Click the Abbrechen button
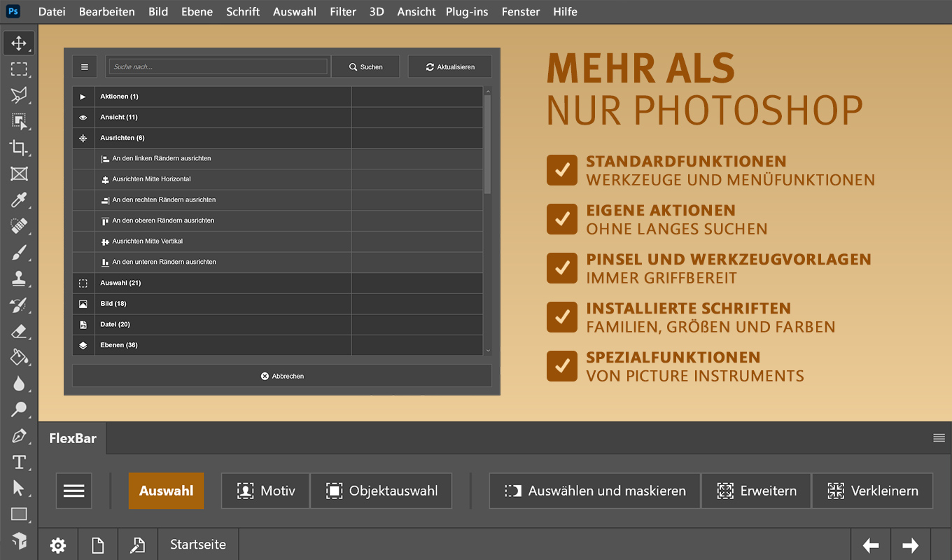 coord(282,376)
